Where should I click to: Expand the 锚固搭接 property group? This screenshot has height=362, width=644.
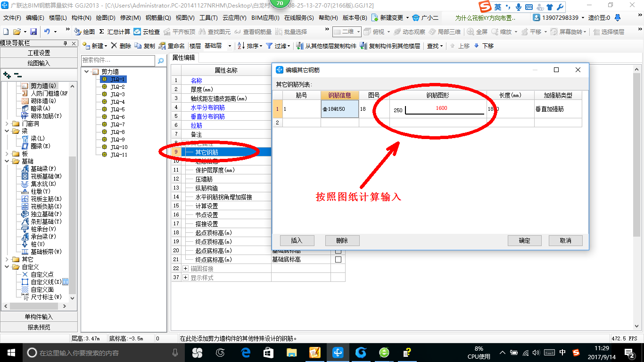tap(185, 269)
